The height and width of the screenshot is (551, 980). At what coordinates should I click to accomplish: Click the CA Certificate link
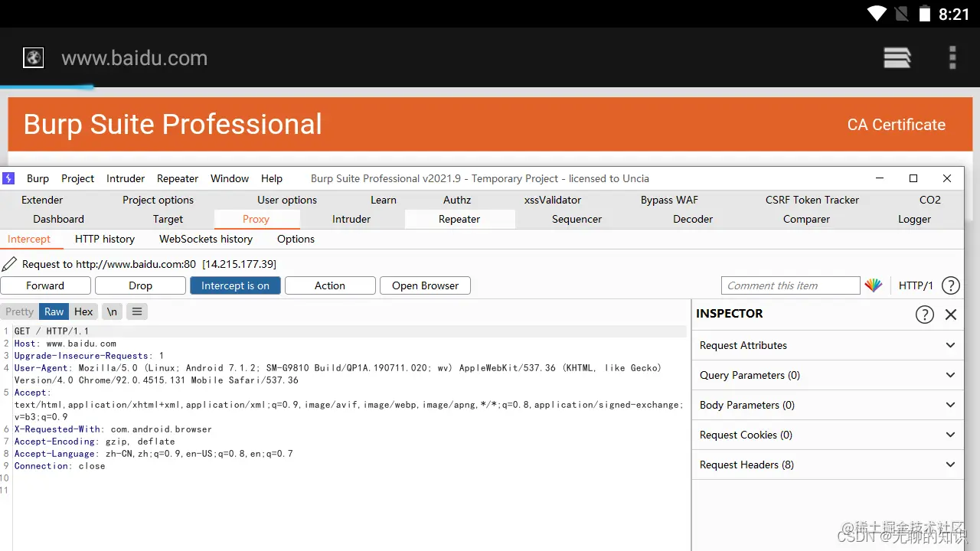896,125
